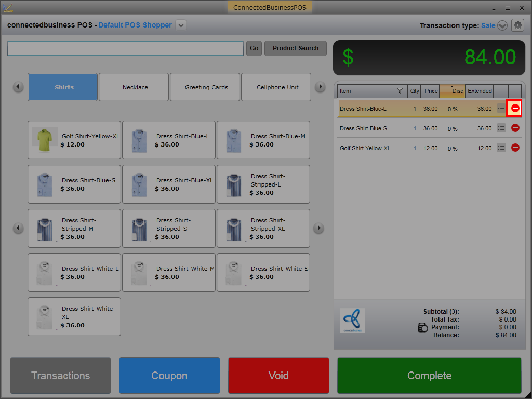The image size is (532, 399).
Task: Remove the Golf Shirt-Yellow-XL line item
Action: tap(515, 148)
